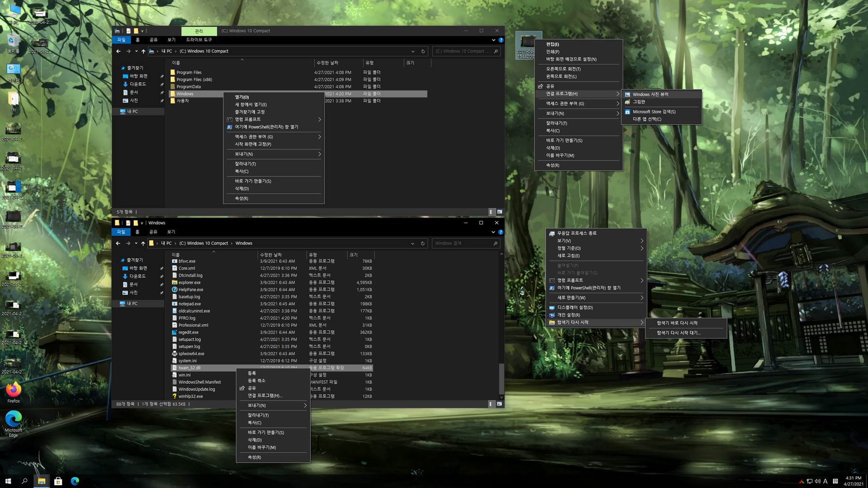Select 바탕 화면 배경으로 설정(N)
The height and width of the screenshot is (488, 868).
(578, 59)
